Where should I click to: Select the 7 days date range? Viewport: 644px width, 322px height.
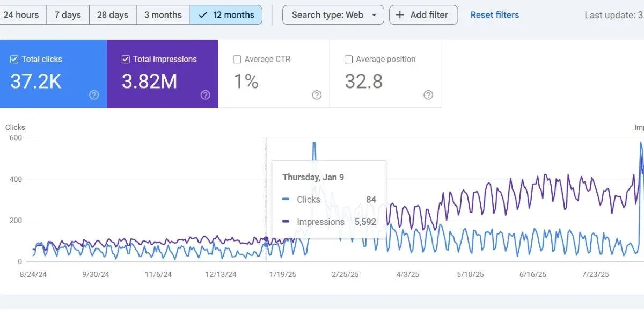[68, 14]
